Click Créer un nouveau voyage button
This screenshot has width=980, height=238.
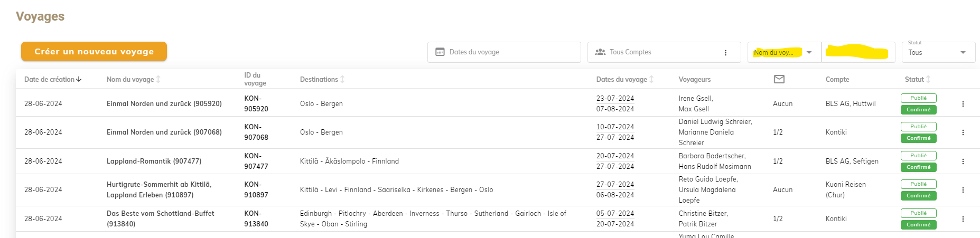[x=94, y=52]
